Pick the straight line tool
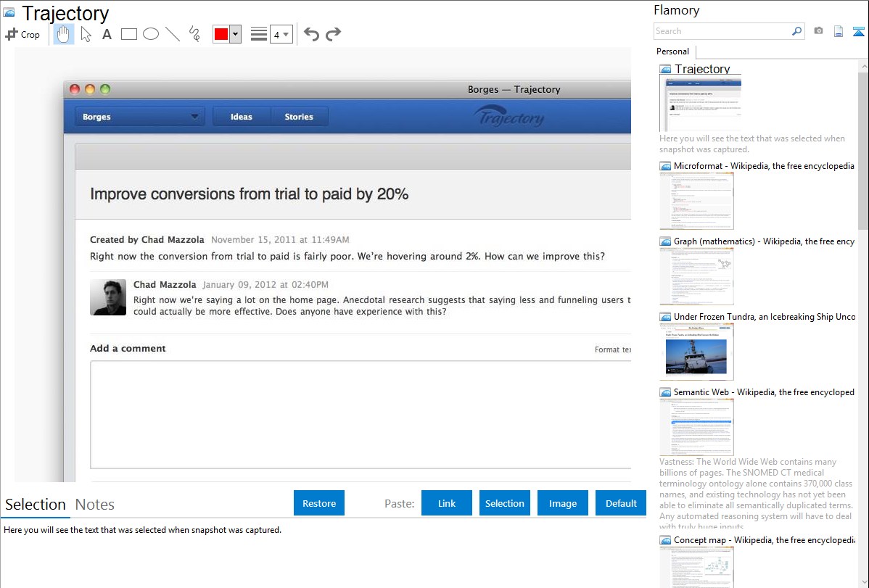 [x=173, y=34]
